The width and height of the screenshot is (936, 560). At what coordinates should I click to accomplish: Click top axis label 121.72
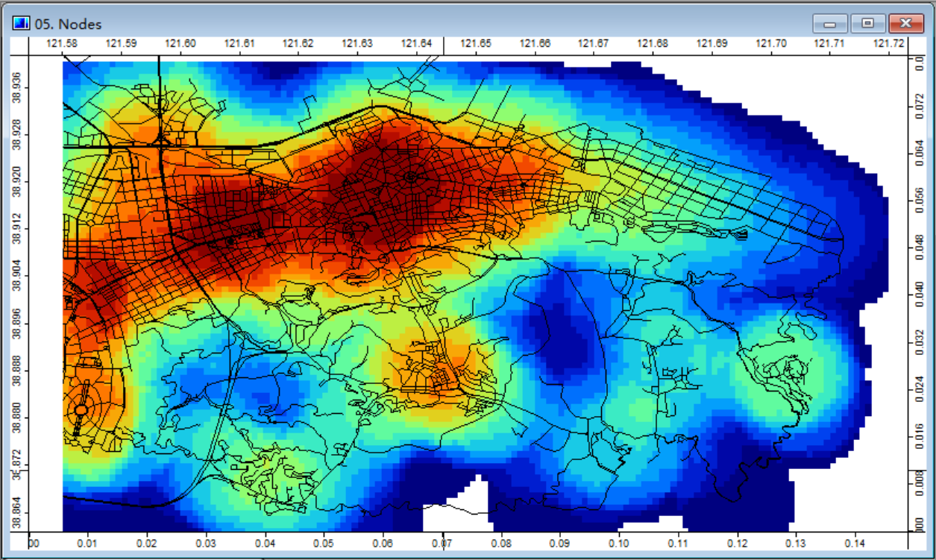[x=889, y=43]
